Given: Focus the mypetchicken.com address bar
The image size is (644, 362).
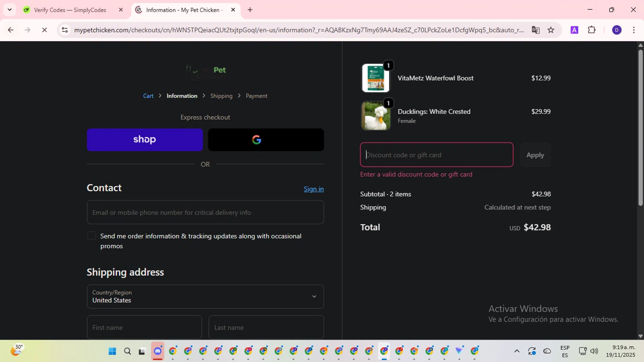Looking at the screenshot, I should coord(299,30).
